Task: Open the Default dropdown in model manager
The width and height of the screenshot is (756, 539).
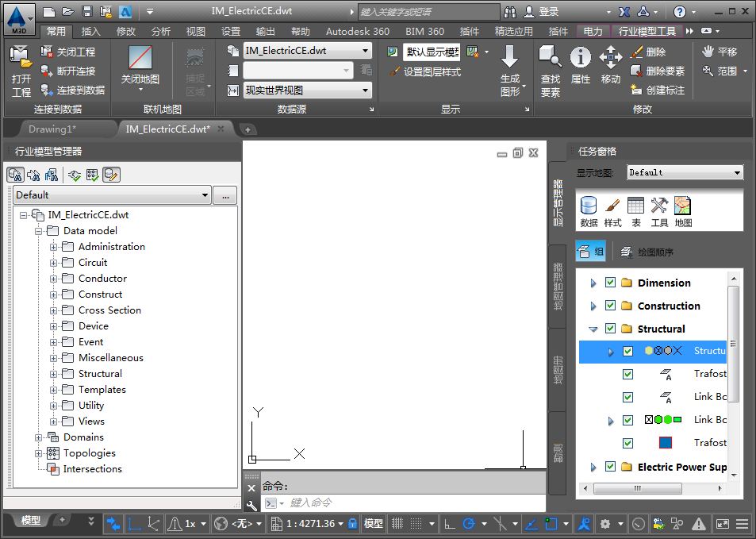Action: tap(112, 195)
